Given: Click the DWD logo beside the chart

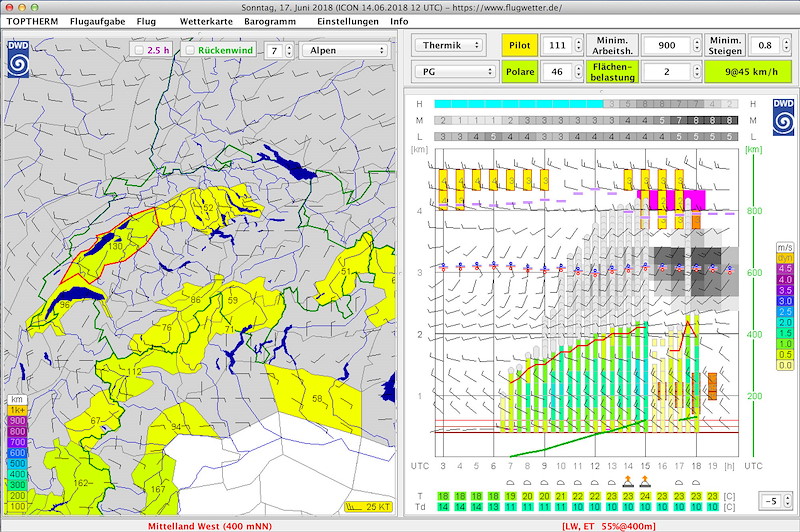Looking at the screenshot, I should [x=783, y=117].
